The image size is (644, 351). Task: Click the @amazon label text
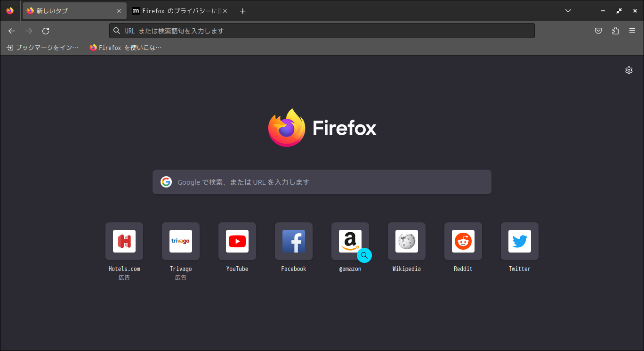click(x=350, y=269)
